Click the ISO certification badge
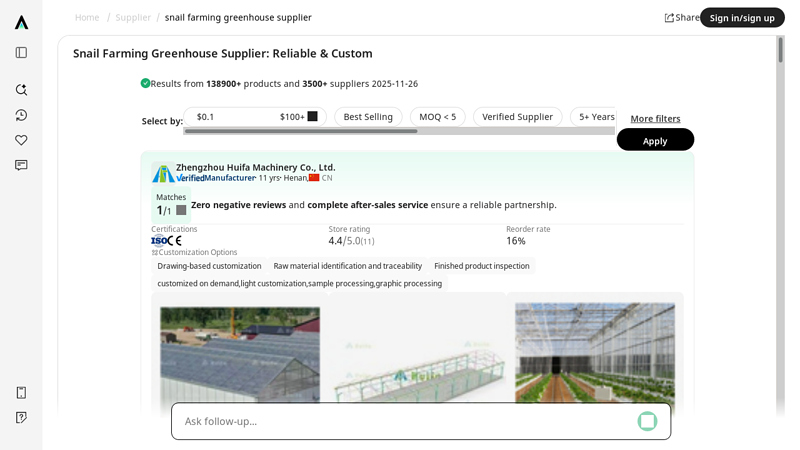 coord(159,241)
